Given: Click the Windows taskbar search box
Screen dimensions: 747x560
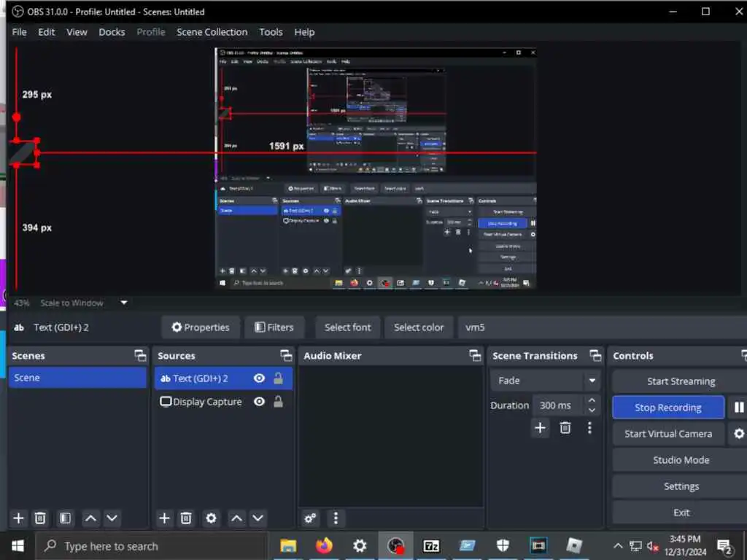Looking at the screenshot, I should [x=152, y=545].
